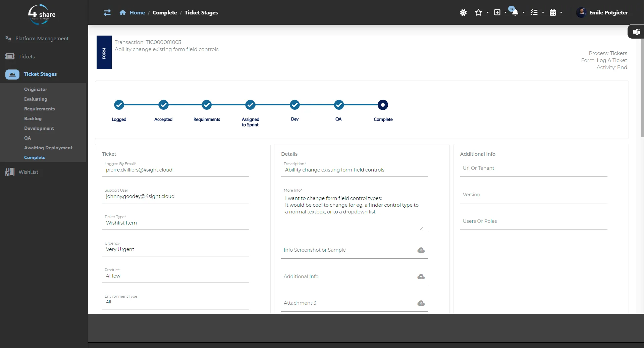Open the notifications bell icon
644x348 pixels.
point(515,12)
